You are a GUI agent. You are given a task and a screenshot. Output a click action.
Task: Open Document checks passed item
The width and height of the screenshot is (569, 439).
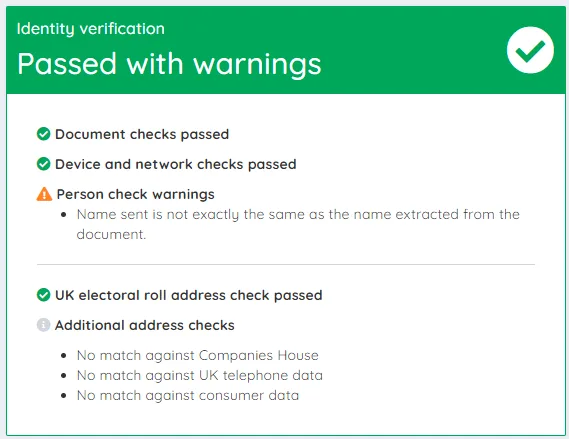tap(142, 134)
